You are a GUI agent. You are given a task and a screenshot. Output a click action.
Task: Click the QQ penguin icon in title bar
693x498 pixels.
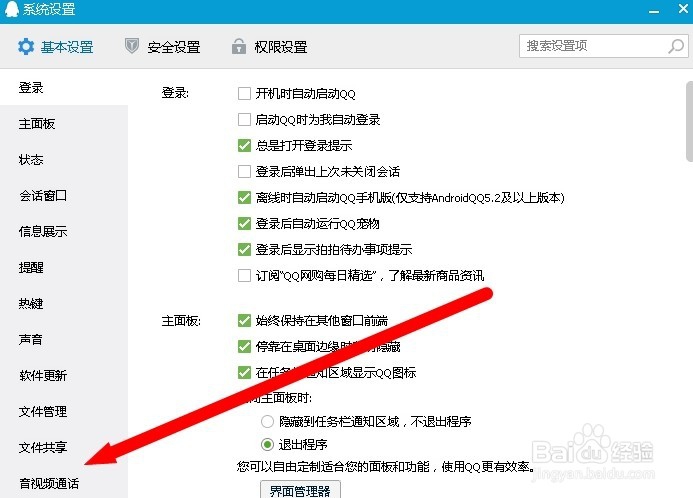12,9
